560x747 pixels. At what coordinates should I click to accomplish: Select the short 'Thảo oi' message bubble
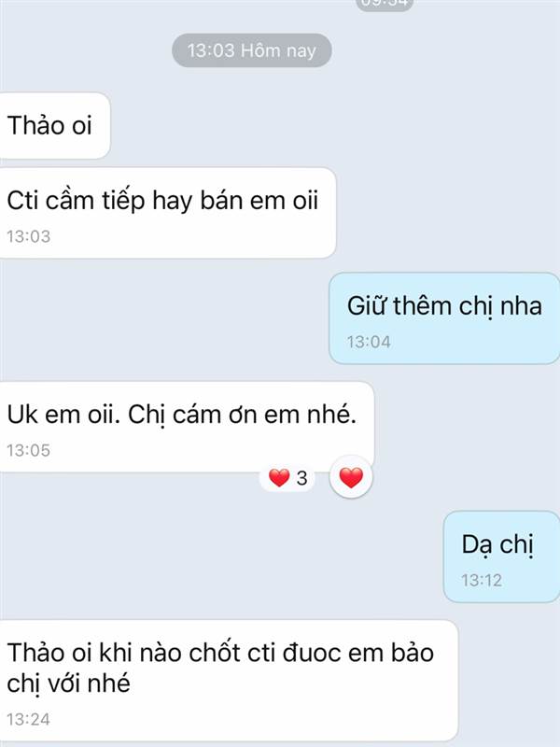tap(54, 126)
